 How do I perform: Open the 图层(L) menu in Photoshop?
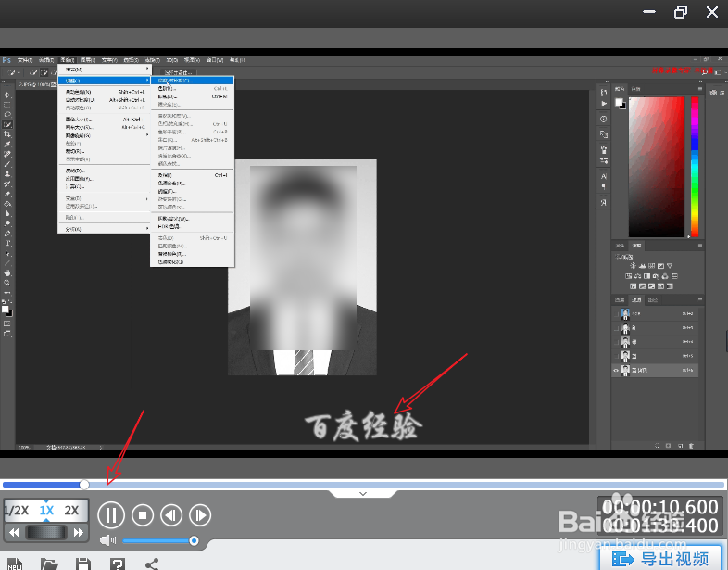(x=88, y=60)
